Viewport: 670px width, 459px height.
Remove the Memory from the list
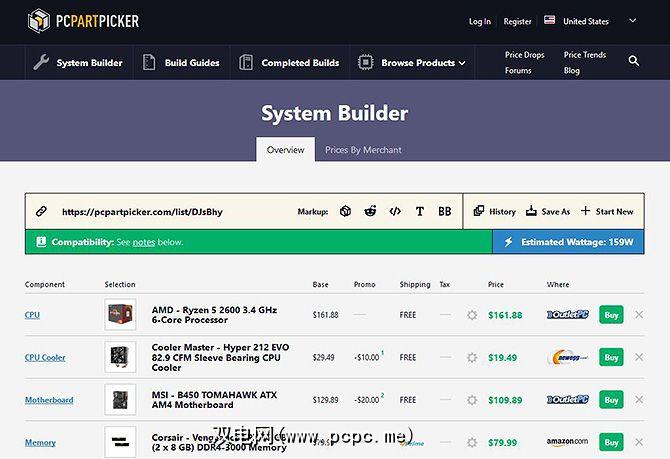pos(639,442)
